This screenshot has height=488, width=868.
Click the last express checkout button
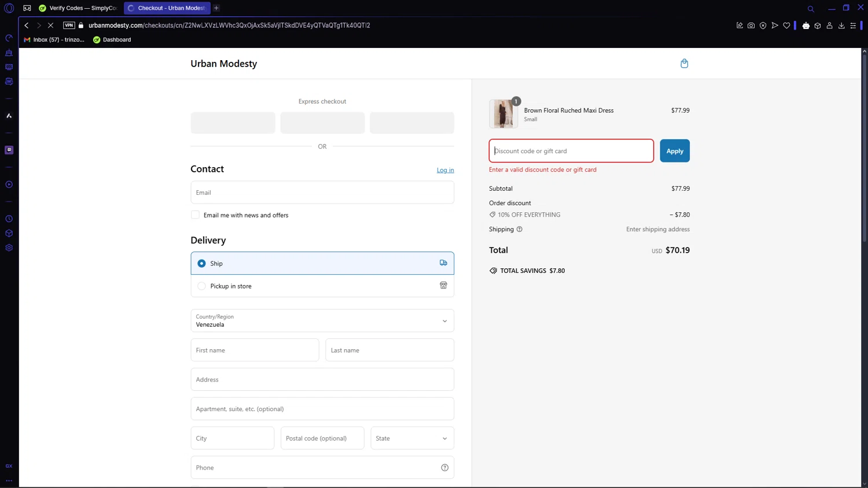pos(412,123)
